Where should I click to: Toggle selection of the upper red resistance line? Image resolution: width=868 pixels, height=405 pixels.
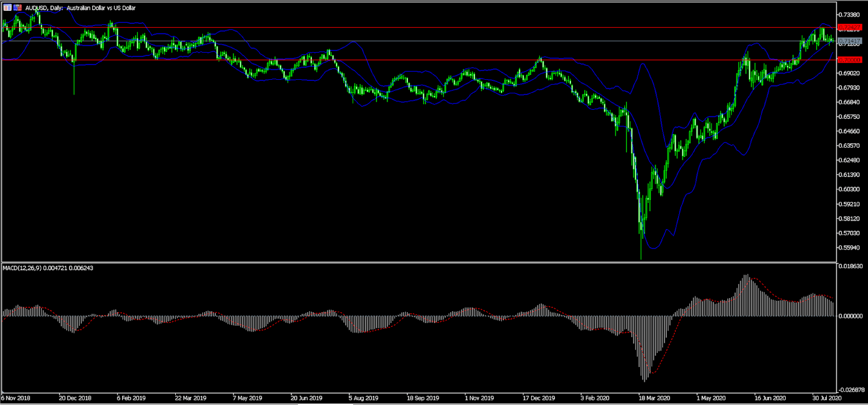396,25
